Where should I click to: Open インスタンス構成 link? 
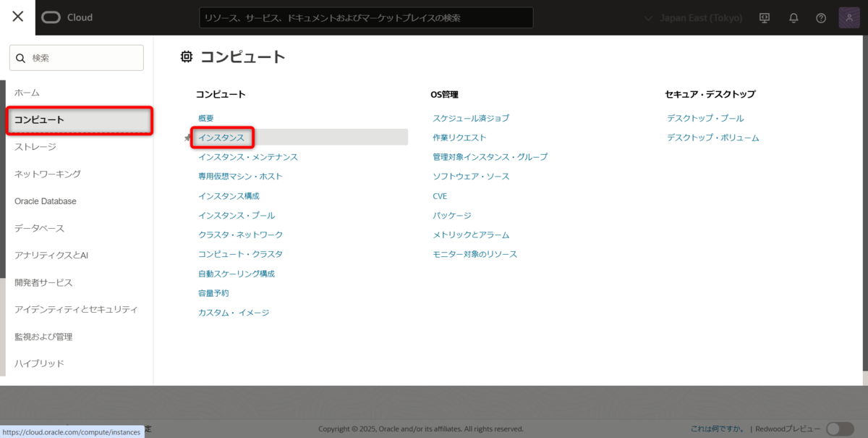click(x=229, y=196)
